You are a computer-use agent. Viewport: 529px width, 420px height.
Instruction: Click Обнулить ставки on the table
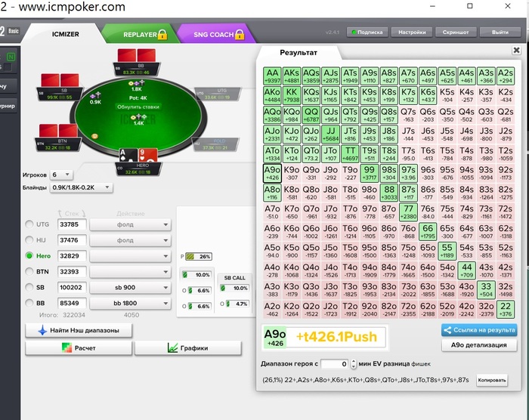tap(138, 107)
